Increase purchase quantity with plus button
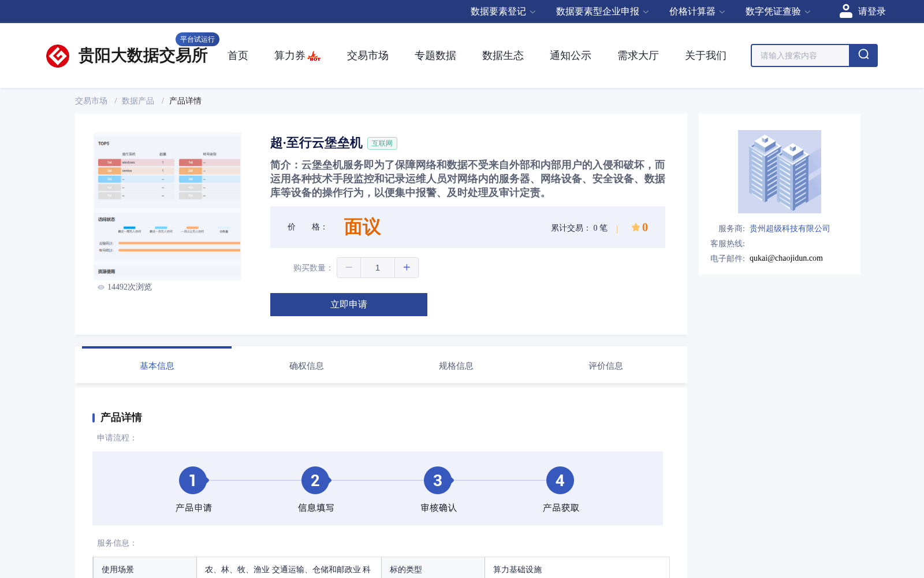924x578 pixels. [x=407, y=268]
